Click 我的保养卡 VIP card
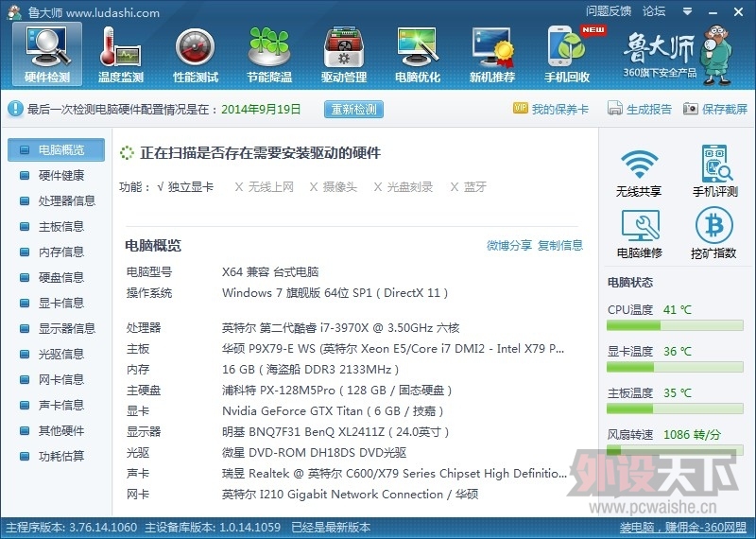Screen dimensions: 756x539 (551, 109)
